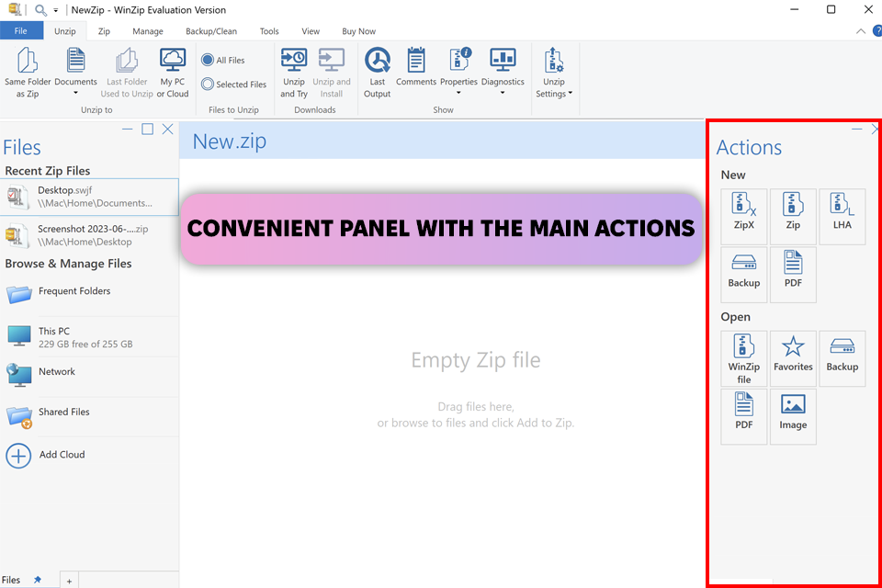Select the Files bottom tab
Viewport: 882px width, 588px height.
click(11, 580)
